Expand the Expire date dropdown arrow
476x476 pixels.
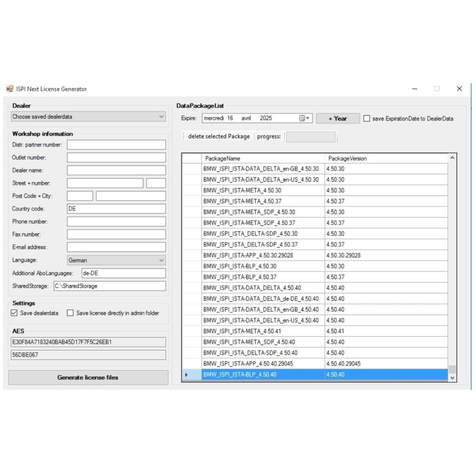[x=307, y=118]
